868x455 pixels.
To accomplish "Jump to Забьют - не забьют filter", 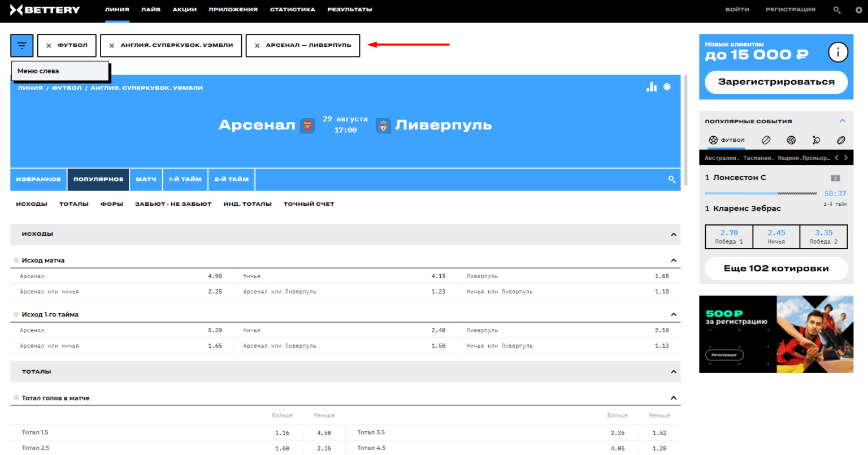I will 173,204.
